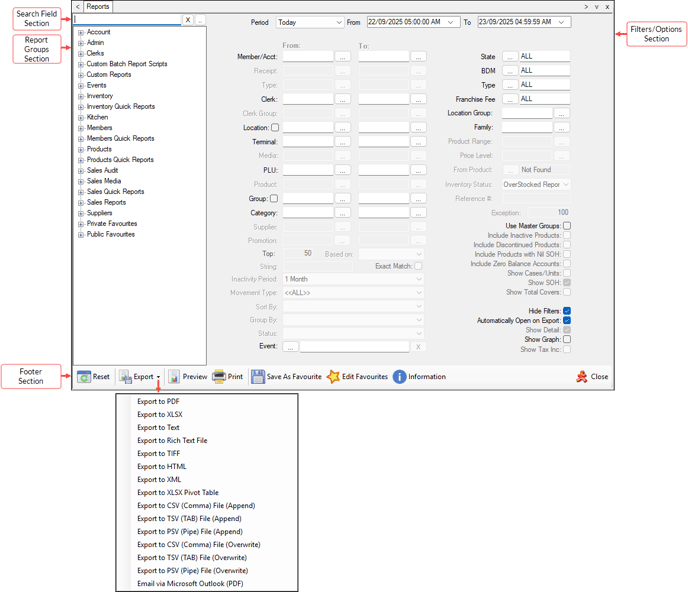The height and width of the screenshot is (592, 688).
Task: Click the report search input field
Action: click(x=127, y=20)
